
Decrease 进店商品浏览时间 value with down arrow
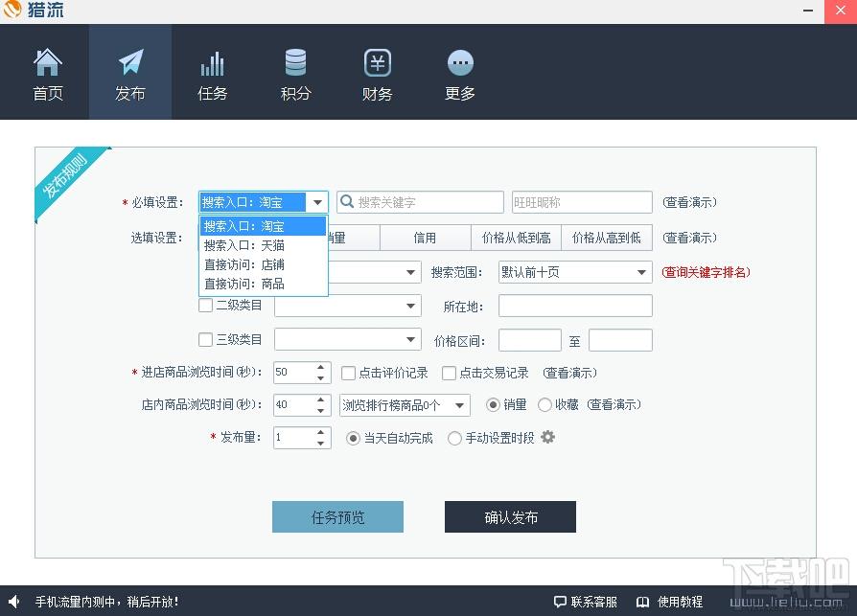(x=321, y=377)
